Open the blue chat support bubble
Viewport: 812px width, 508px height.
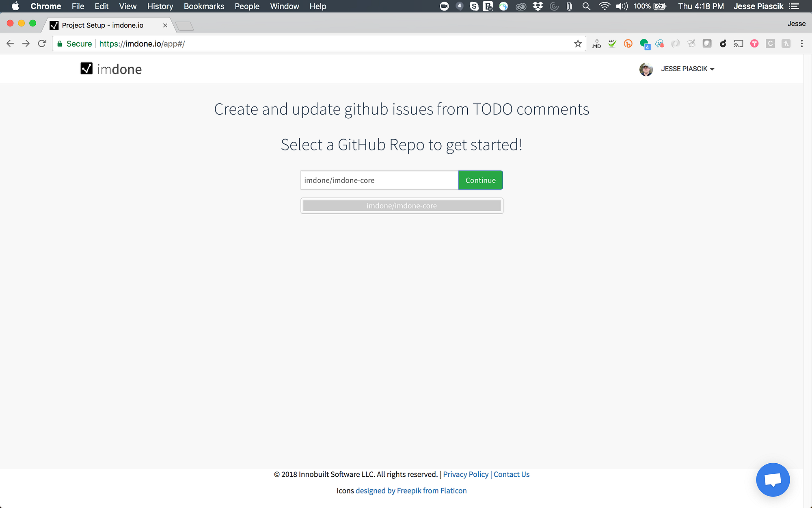coord(773,480)
